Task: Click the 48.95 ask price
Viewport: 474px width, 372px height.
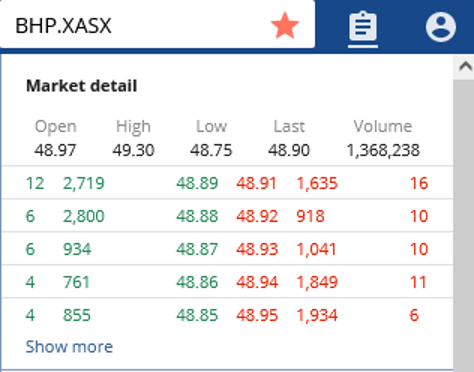Action: [257, 315]
